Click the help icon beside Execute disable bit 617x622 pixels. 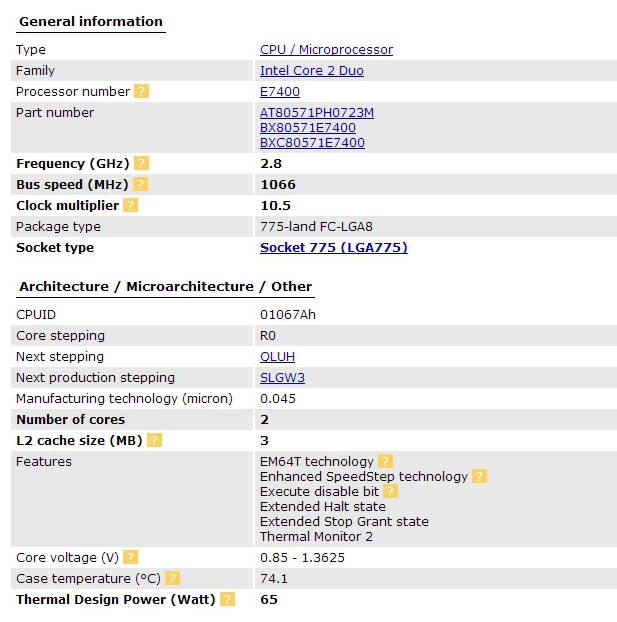pos(390,491)
